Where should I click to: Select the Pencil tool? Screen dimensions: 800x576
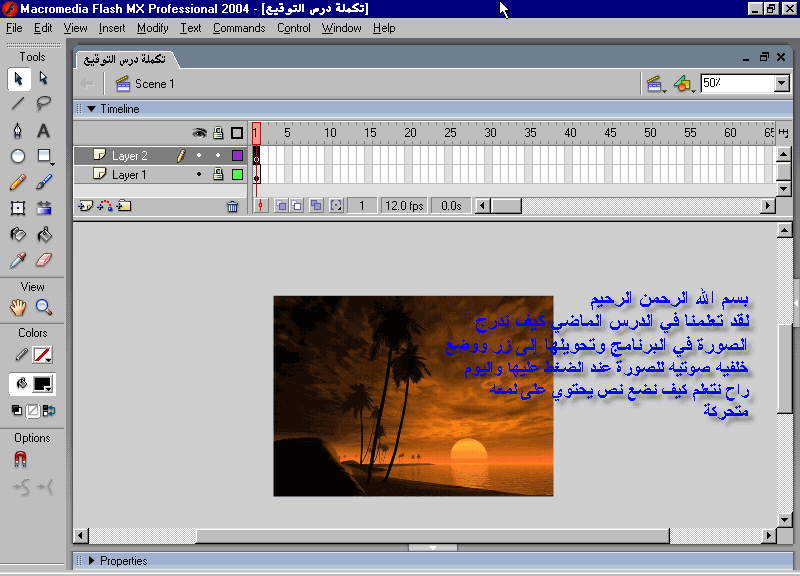pos(18,182)
